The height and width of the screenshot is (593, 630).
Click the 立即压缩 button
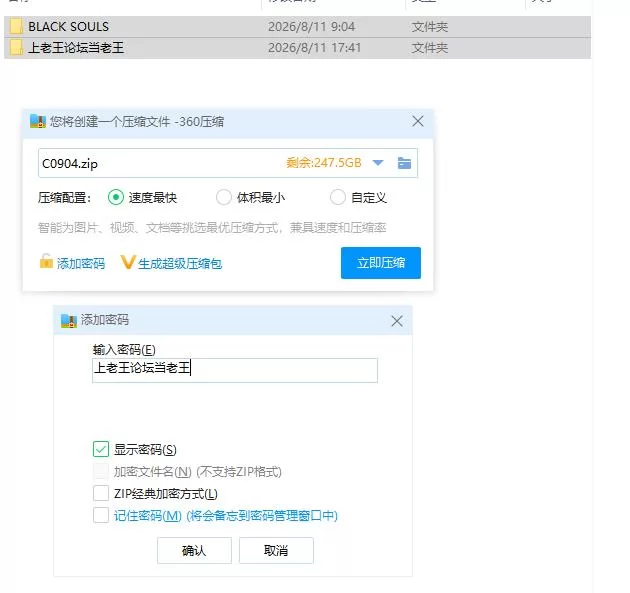[381, 263]
